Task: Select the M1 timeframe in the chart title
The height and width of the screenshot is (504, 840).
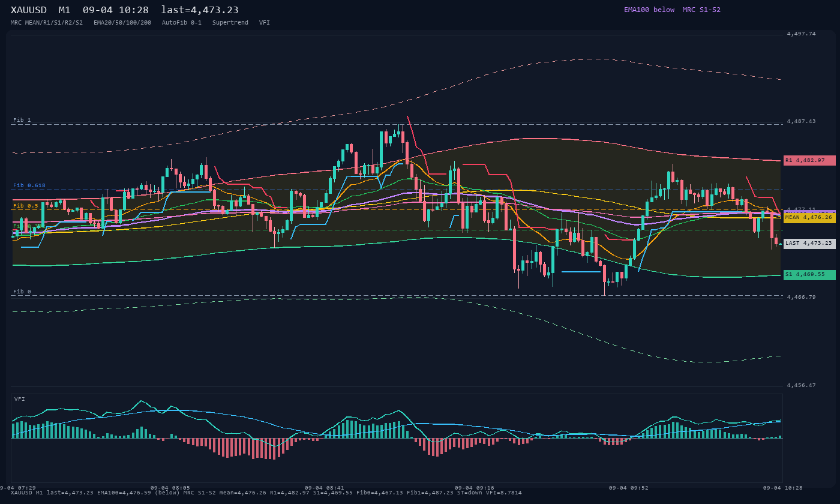Action: click(65, 10)
